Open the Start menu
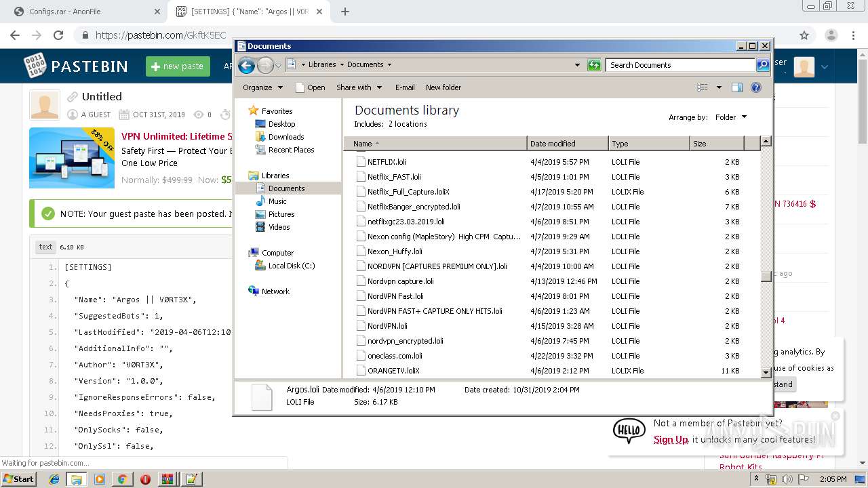Screen dimensions: 868x488 19,479
